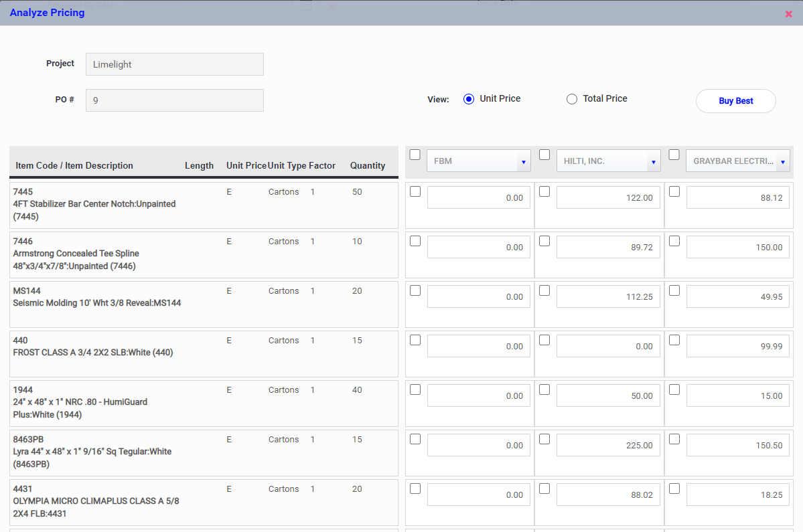
Task: Select the 4FT Stabilizer Bar Center Notch row
Action: click(x=204, y=205)
